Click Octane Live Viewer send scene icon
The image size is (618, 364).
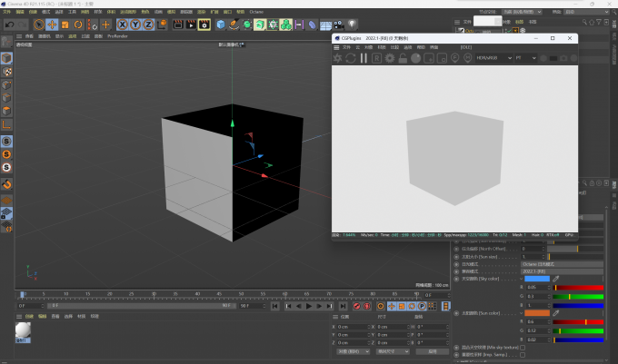tap(337, 58)
